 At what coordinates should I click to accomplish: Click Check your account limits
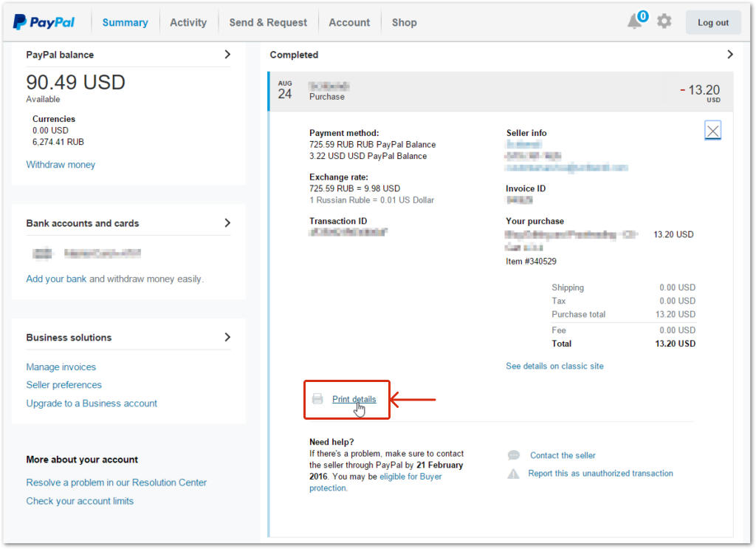point(80,501)
